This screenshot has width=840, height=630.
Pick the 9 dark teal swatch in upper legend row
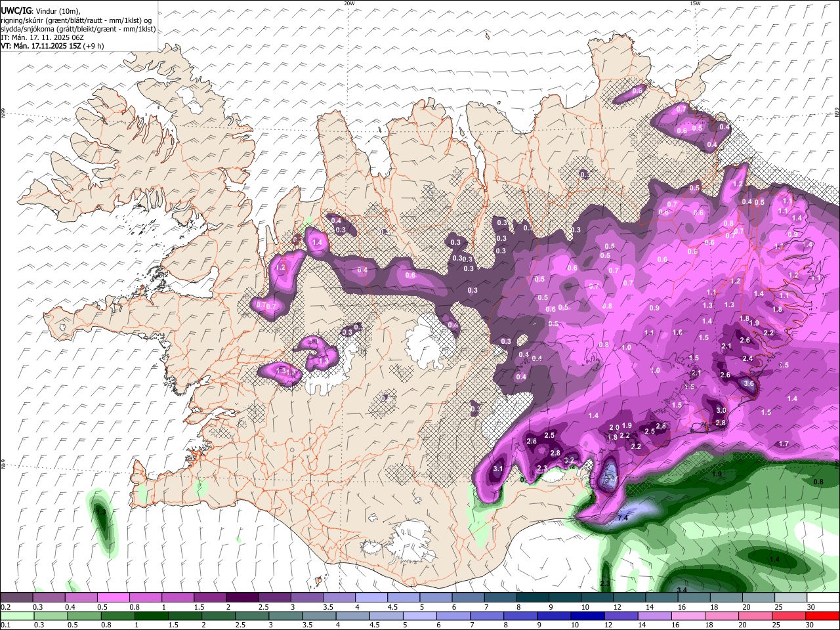(565, 598)
